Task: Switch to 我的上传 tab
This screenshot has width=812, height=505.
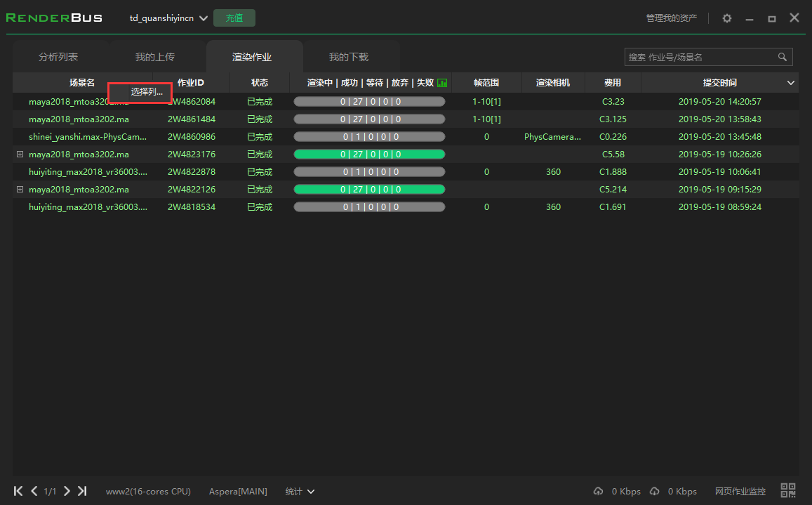Action: click(x=155, y=57)
